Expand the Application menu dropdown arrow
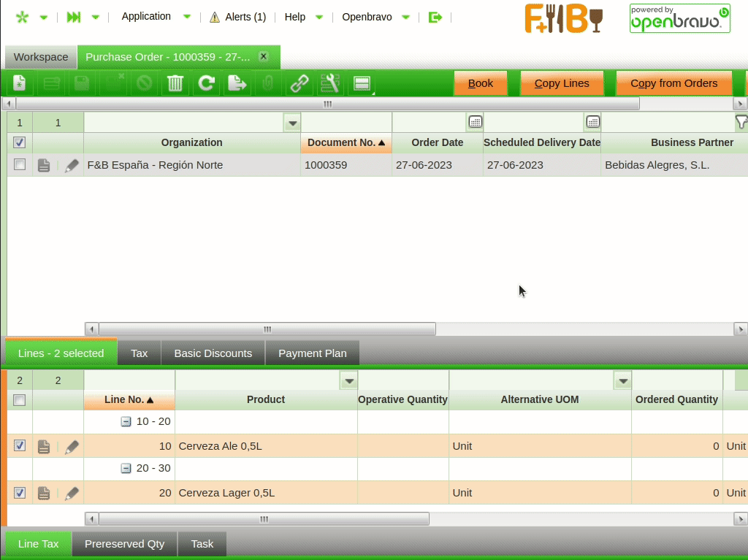This screenshot has height=560, width=748. [x=187, y=18]
